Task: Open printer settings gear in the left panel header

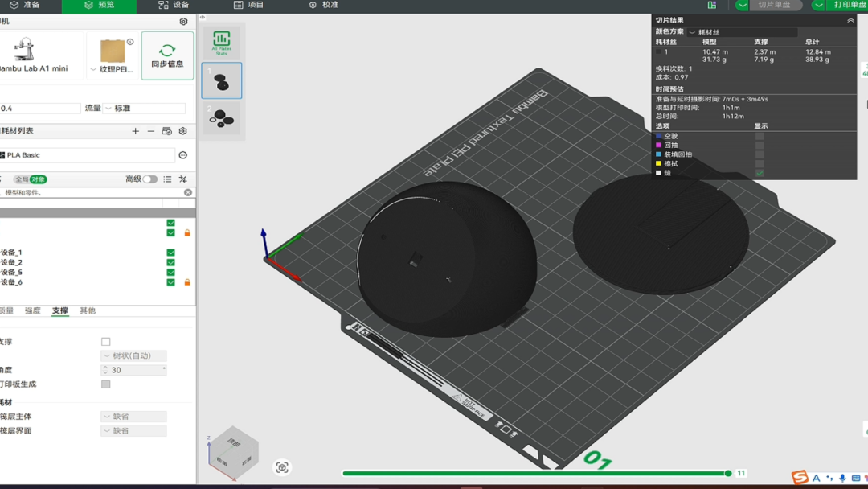Action: (183, 22)
